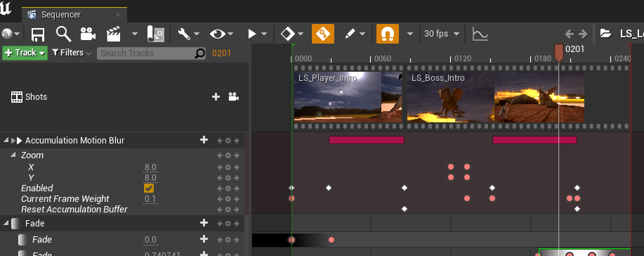Add a camera cut from Shots track
Viewport: 644px width, 256px height.
tap(233, 97)
